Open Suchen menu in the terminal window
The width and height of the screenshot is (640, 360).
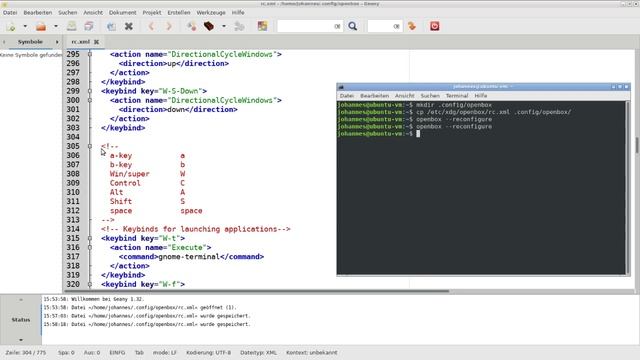(x=430, y=96)
